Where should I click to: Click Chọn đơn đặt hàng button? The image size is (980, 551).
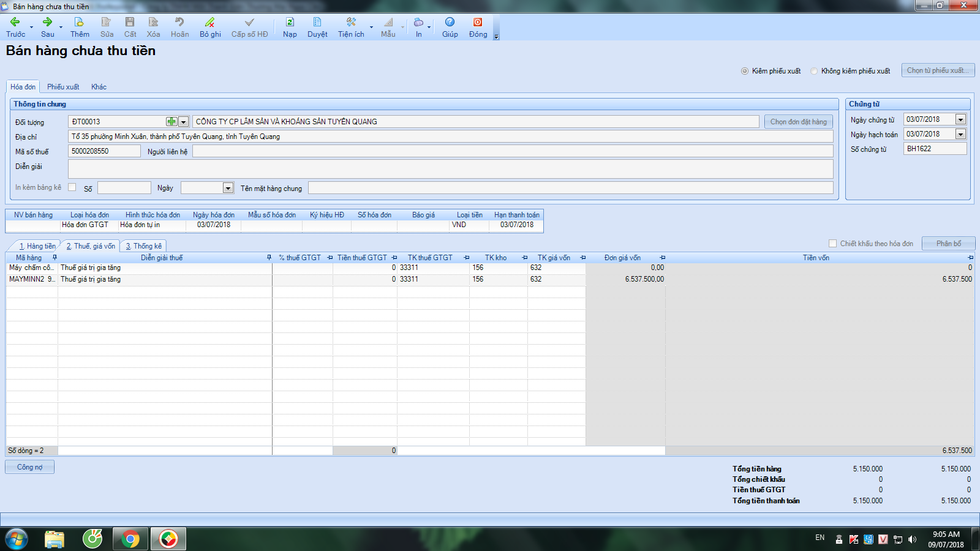tap(798, 122)
